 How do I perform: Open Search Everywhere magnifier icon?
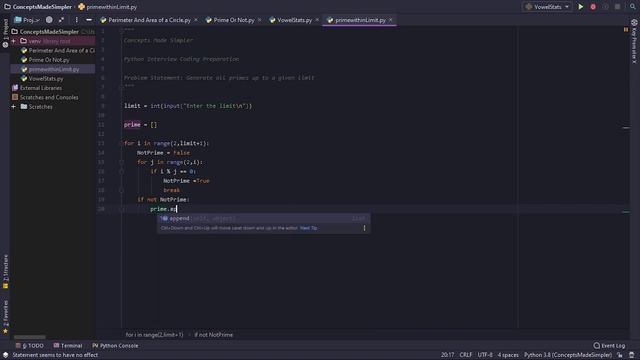633,7
